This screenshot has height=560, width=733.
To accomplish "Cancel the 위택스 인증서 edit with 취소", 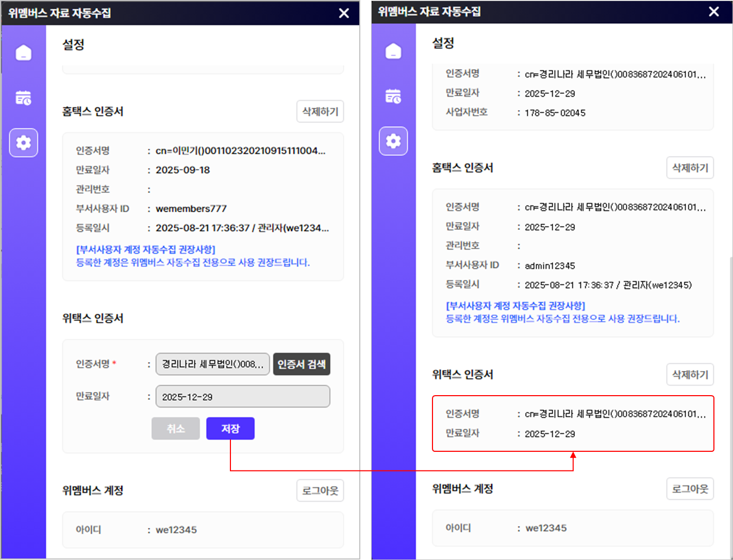I will 176,429.
